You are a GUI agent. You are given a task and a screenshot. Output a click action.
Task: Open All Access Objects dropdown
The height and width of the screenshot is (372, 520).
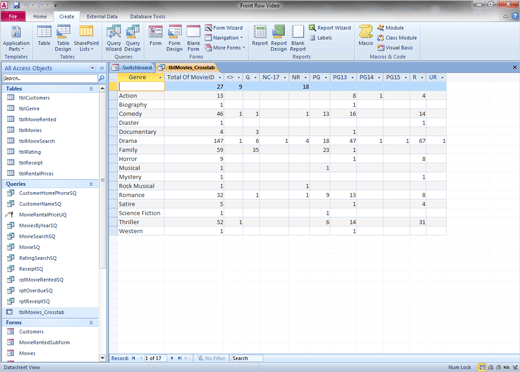pos(92,68)
